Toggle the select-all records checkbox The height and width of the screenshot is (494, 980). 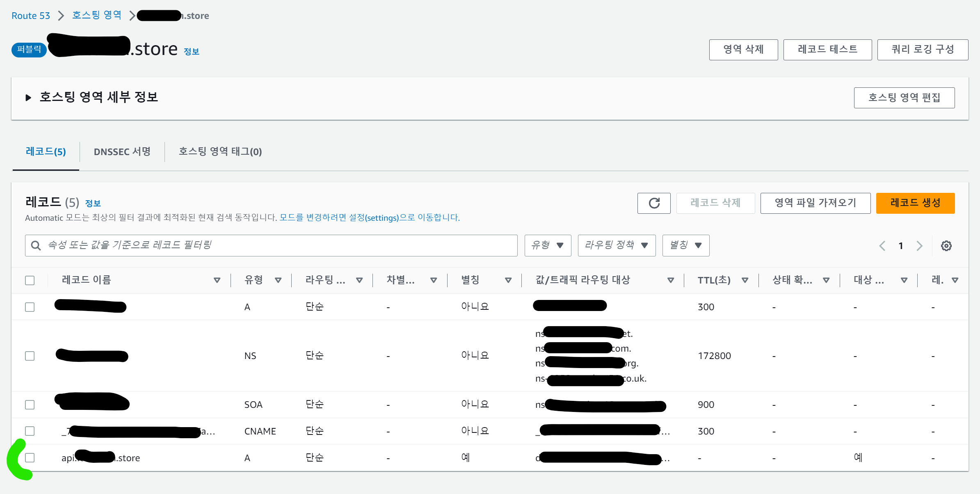click(x=30, y=280)
